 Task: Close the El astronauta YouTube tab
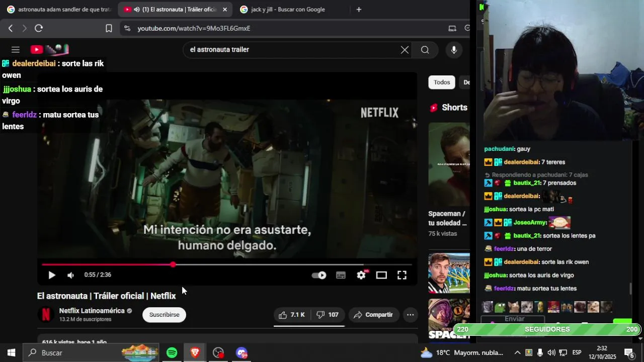tap(224, 10)
